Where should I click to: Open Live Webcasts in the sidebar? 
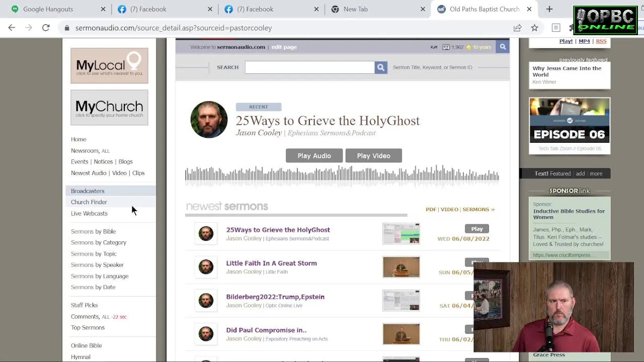[x=89, y=213]
